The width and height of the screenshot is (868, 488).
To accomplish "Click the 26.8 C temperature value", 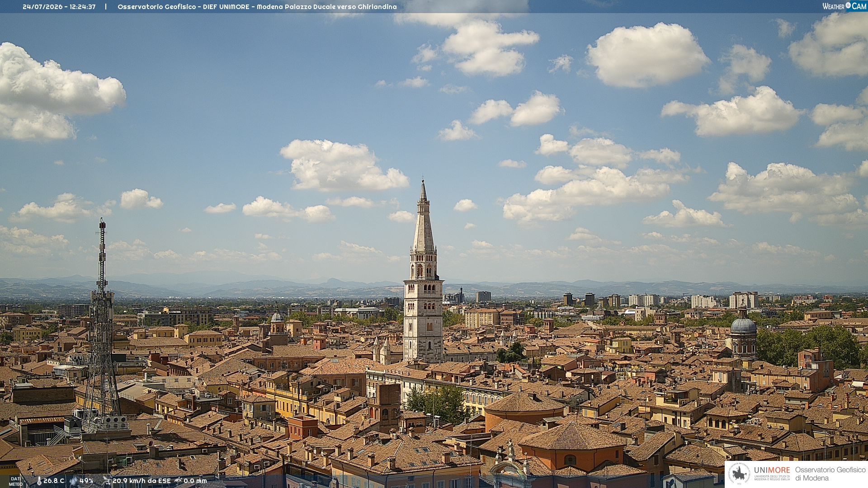I will click(54, 481).
